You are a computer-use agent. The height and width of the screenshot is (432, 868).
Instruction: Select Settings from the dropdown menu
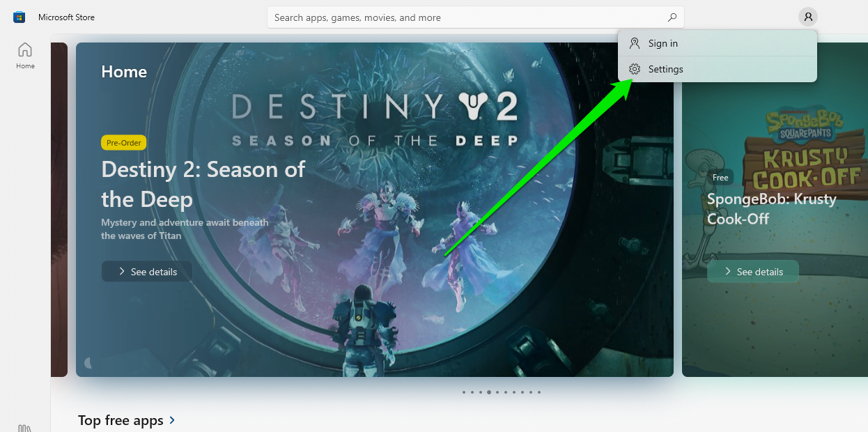[x=718, y=69]
